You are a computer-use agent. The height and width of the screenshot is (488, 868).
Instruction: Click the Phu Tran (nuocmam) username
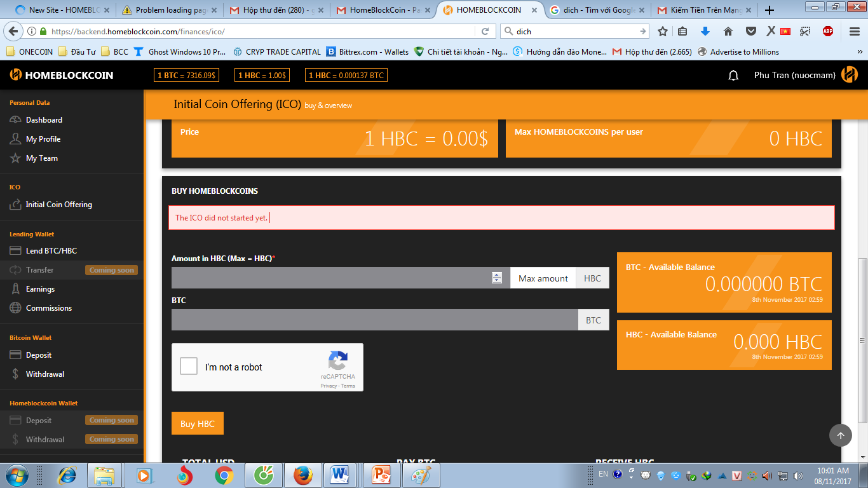point(794,75)
